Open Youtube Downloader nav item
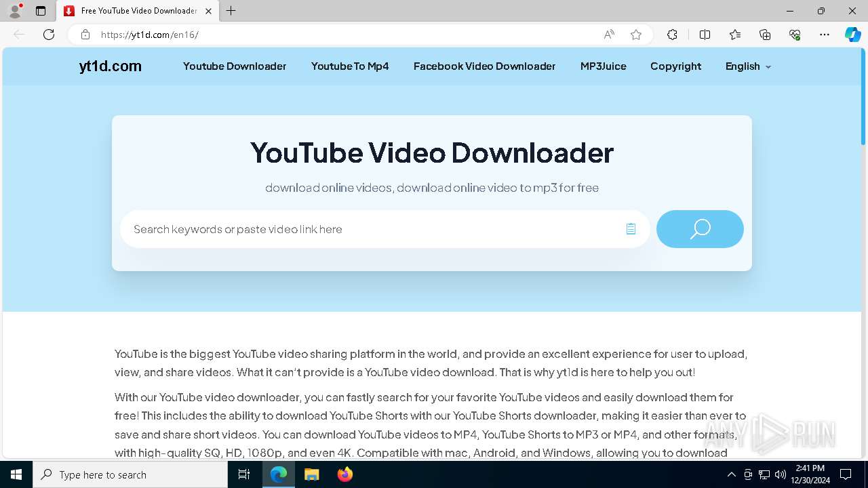868x488 pixels. click(x=235, y=66)
